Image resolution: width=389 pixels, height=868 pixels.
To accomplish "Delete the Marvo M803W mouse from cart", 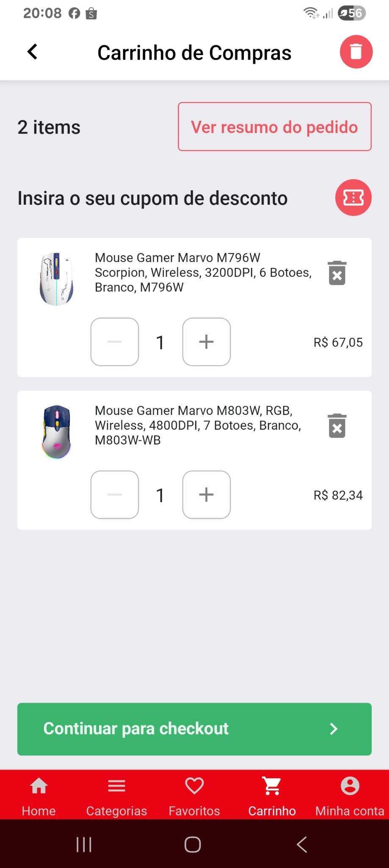I will pos(337,426).
